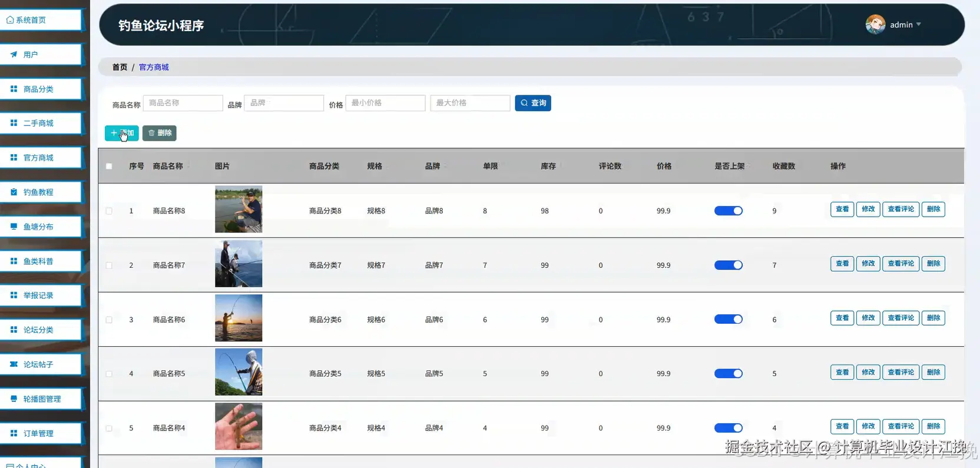Click the monitor icon beside 鱼塘分布
The width and height of the screenshot is (980, 468).
pos(14,226)
